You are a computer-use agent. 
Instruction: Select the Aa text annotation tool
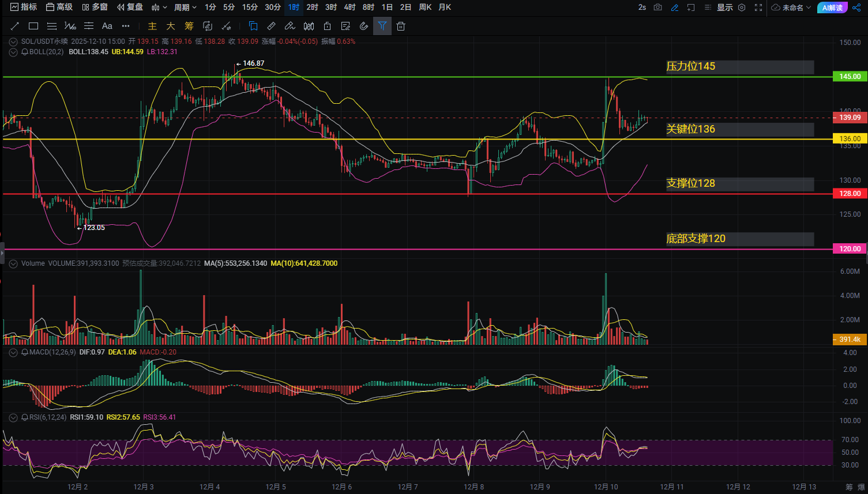point(107,26)
